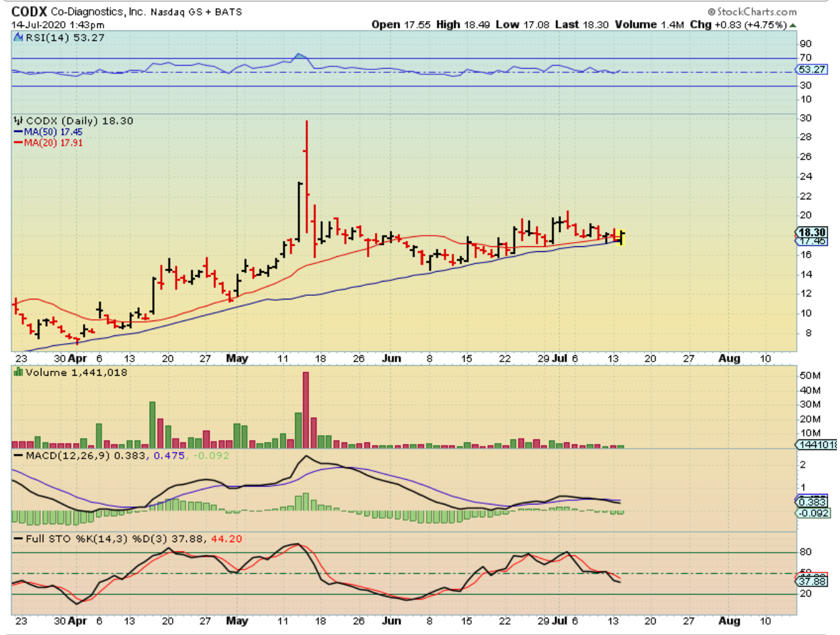
Task: Click the yellow-highlighted latest price bar
Action: point(621,237)
